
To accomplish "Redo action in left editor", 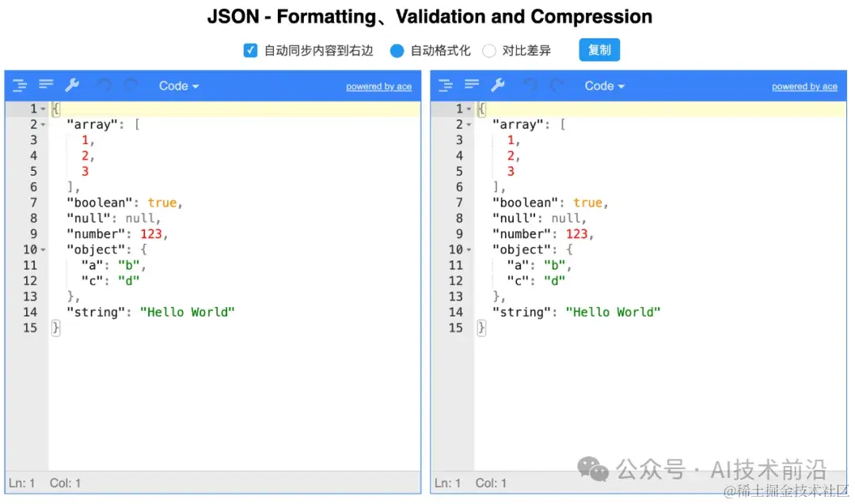I will tap(130, 85).
